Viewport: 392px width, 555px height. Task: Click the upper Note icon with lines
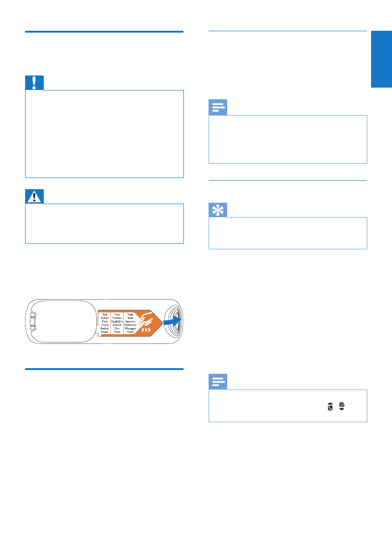click(218, 108)
